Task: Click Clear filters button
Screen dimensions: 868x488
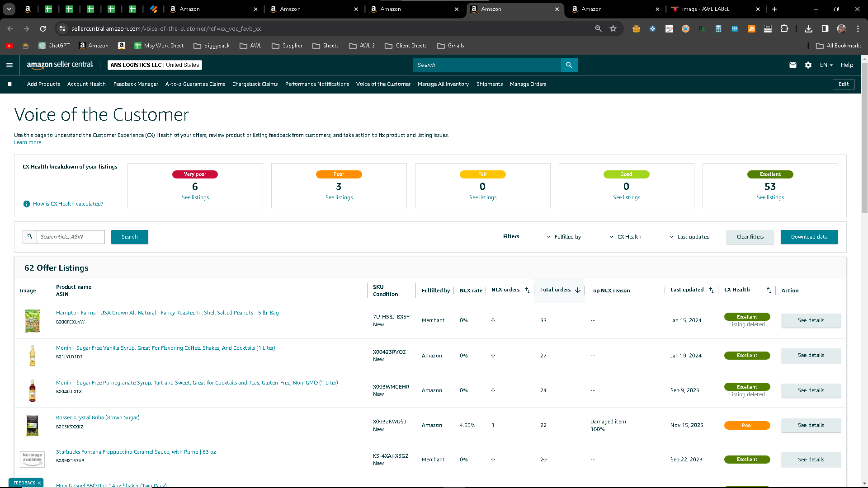Action: point(750,237)
